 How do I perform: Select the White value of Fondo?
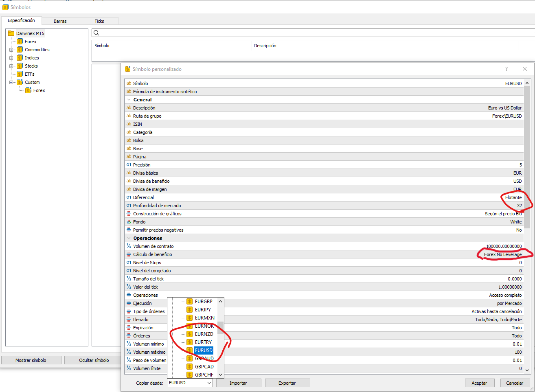pyautogui.click(x=516, y=222)
